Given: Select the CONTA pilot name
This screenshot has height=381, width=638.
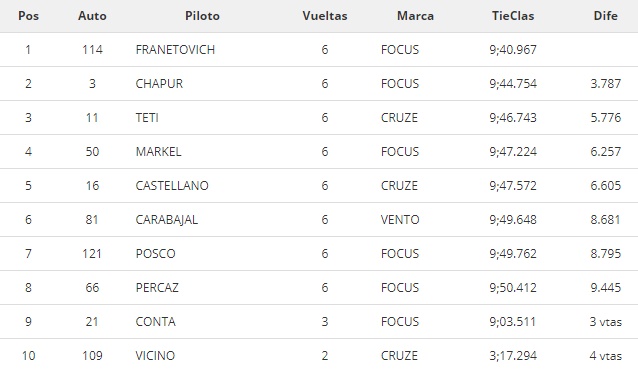Looking at the screenshot, I should click(155, 322).
